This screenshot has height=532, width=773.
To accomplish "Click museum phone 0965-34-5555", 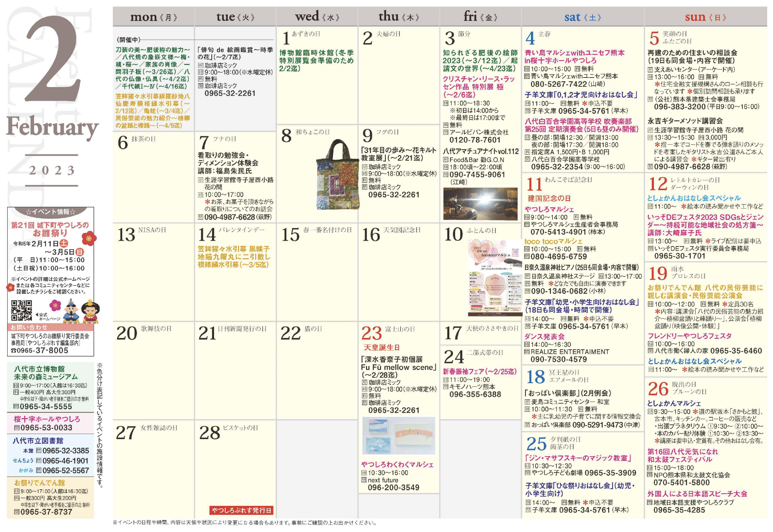I will [x=46, y=407].
